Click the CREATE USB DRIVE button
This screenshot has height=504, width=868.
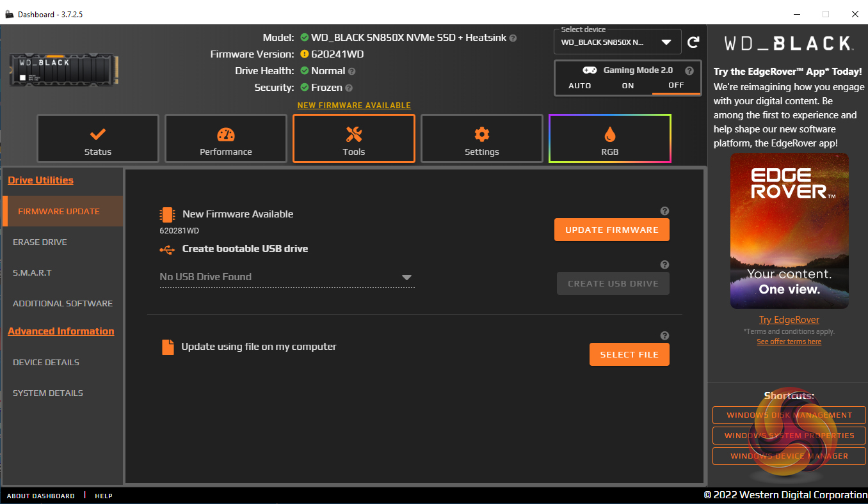(x=613, y=283)
